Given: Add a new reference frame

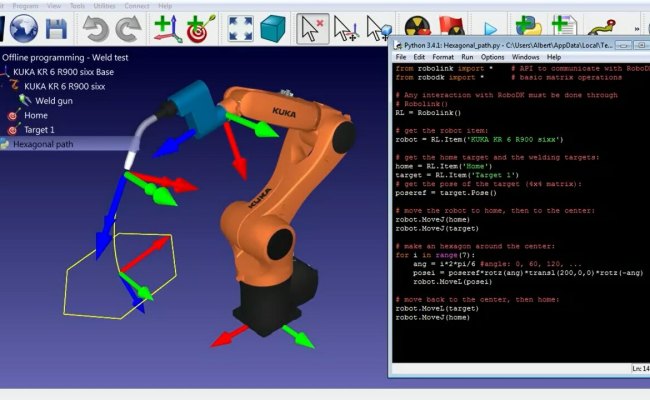Looking at the screenshot, I should point(168,29).
